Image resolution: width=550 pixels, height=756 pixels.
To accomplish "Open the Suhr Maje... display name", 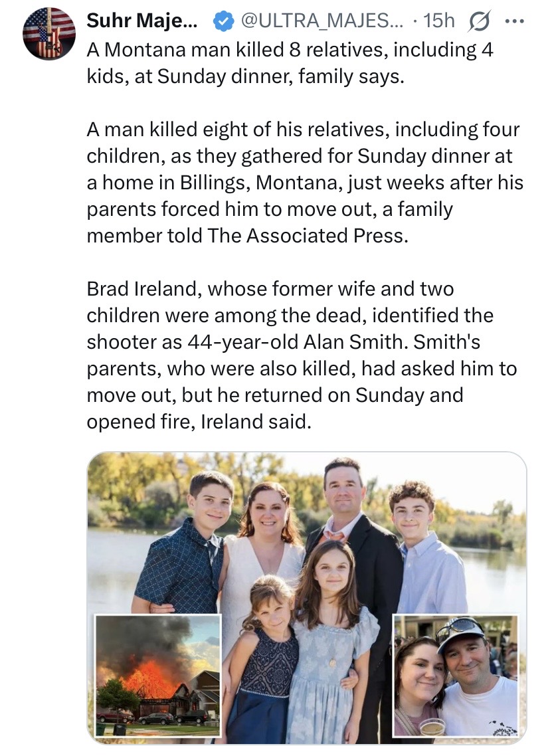I will 141,21.
